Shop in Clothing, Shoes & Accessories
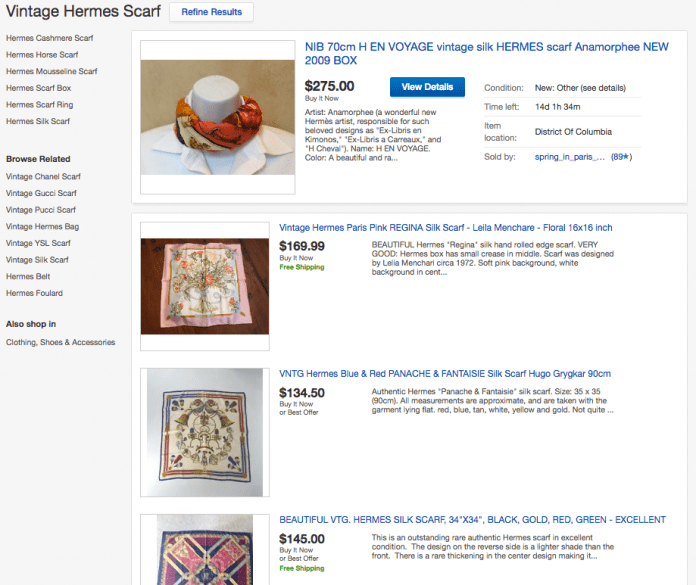The image size is (696, 585). click(60, 342)
